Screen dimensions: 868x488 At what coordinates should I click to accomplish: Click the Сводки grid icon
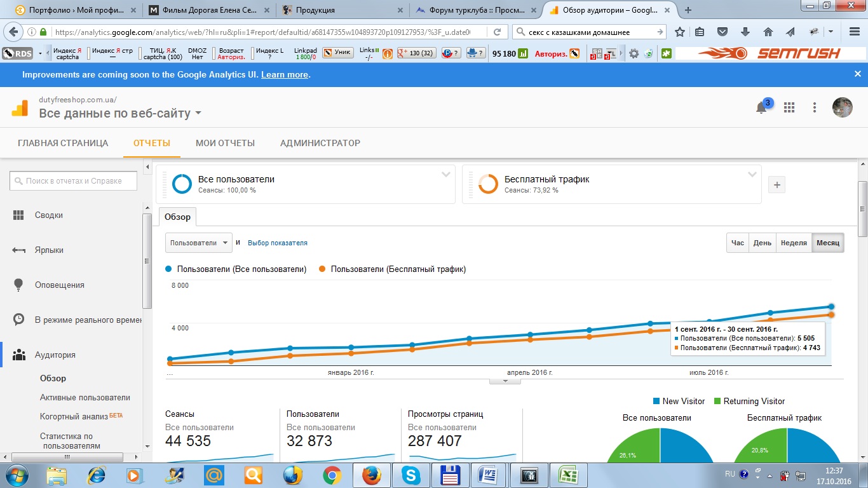[18, 215]
